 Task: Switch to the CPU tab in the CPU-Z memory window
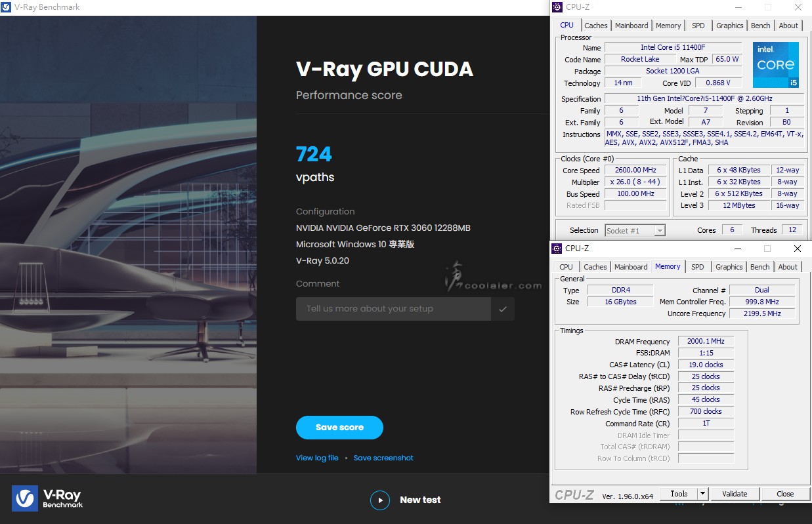click(566, 267)
